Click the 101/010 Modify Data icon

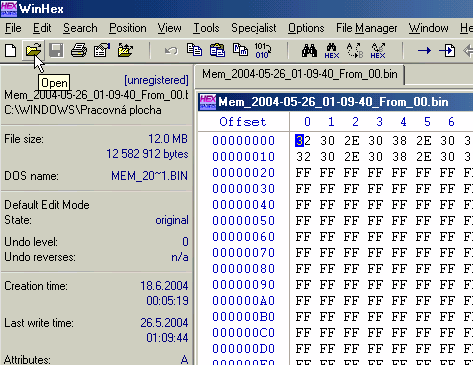[263, 51]
